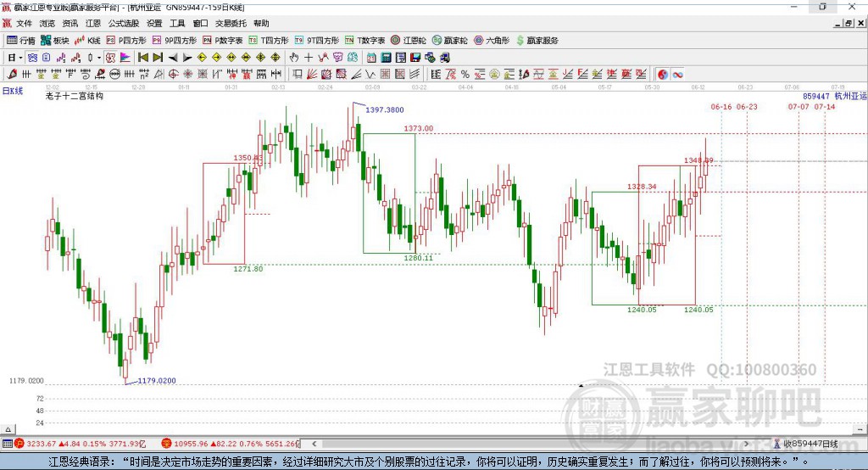Viewport: 868px width, 470px height.
Task: Click the 06-16 date marker
Action: 721,106
